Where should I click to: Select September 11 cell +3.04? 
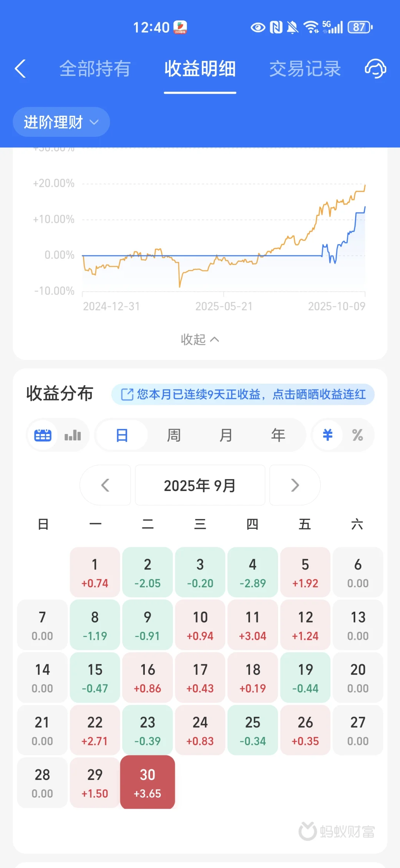(x=253, y=625)
